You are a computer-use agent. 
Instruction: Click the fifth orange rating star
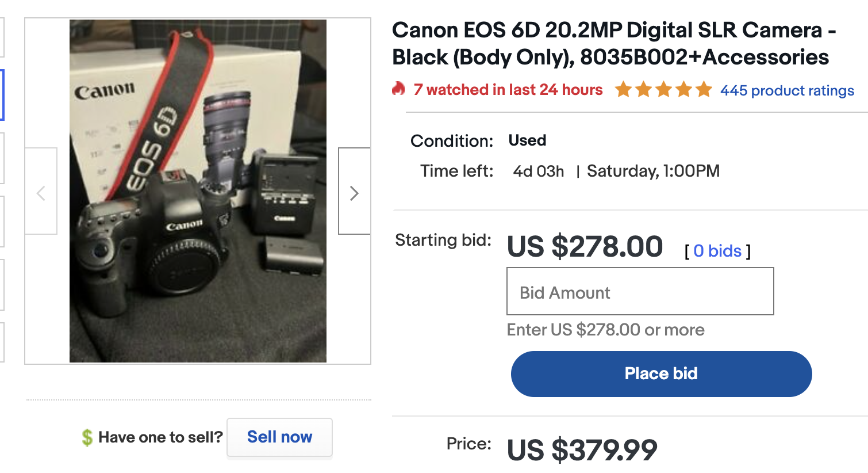click(704, 89)
